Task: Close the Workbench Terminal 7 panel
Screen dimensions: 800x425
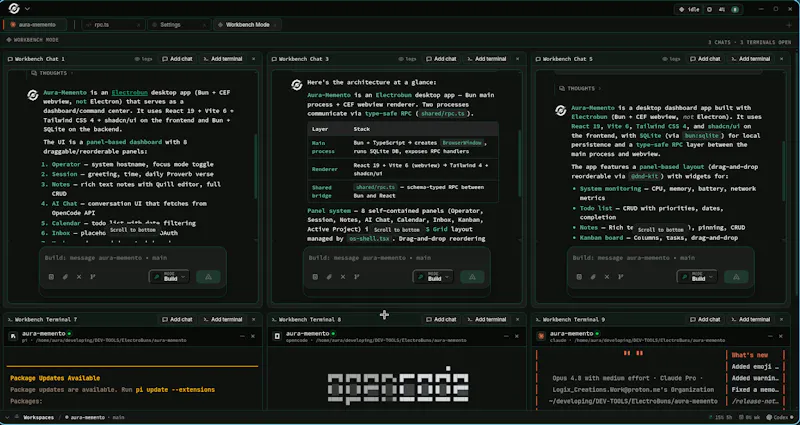Action: (254, 319)
